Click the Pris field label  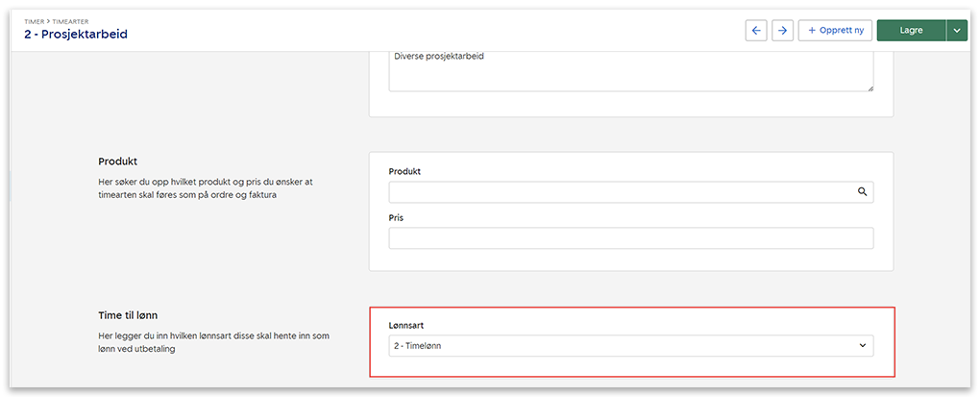click(398, 217)
